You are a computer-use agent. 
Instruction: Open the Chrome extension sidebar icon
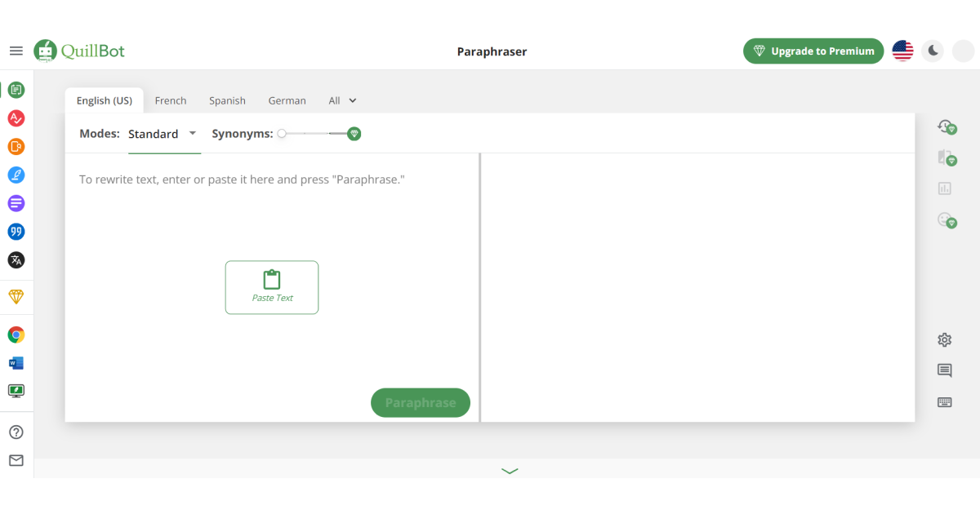(x=16, y=335)
